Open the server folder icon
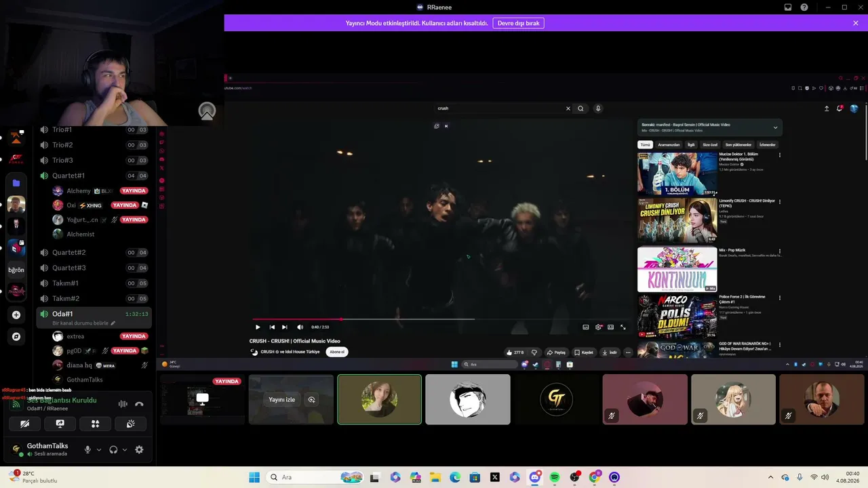The height and width of the screenshot is (488, 868). coord(16,183)
